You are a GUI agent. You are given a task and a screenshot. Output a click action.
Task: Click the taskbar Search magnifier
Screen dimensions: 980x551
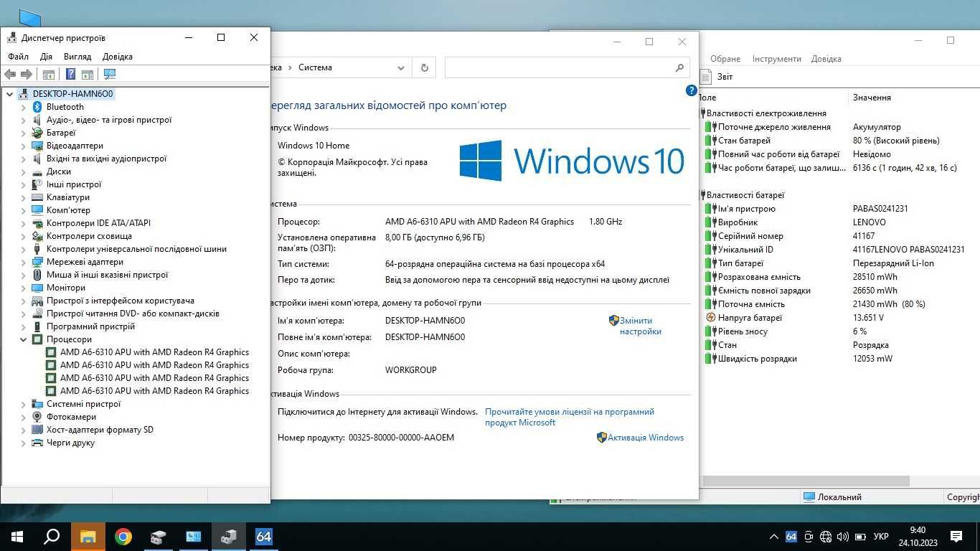(x=52, y=536)
